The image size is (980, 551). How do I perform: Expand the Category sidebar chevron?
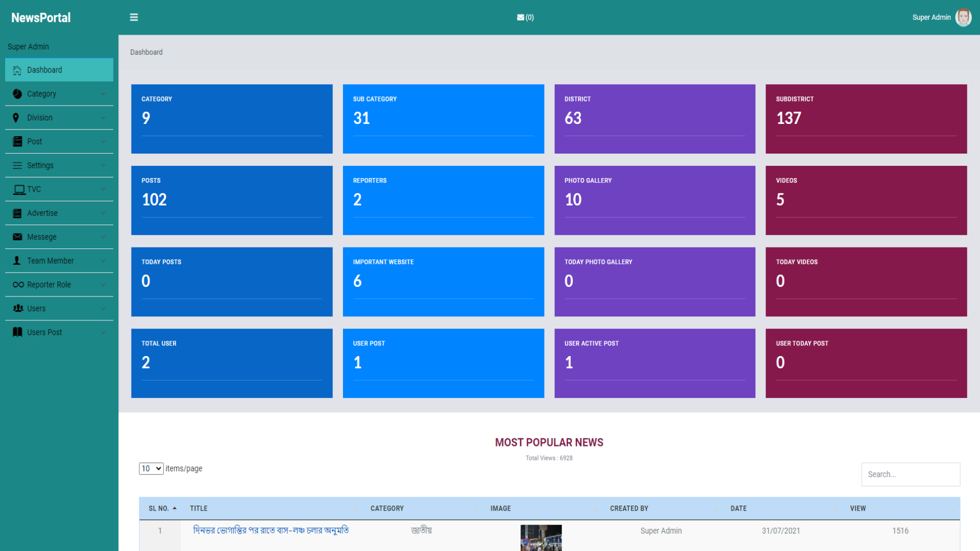[103, 94]
